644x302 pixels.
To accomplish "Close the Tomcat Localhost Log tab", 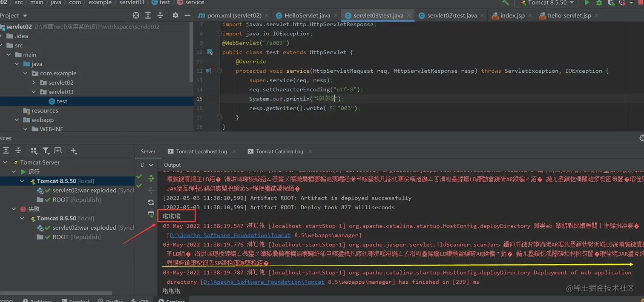I will [234, 151].
